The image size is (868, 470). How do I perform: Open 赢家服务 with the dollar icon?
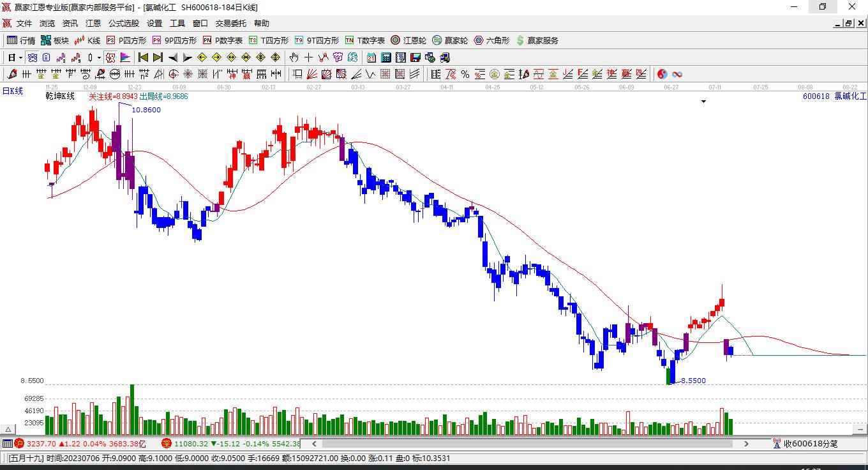[x=537, y=40]
